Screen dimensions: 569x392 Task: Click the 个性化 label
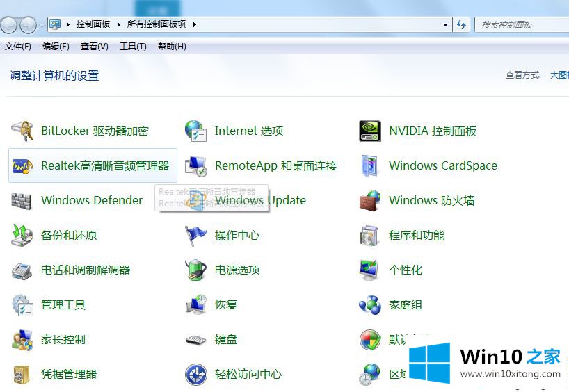406,270
